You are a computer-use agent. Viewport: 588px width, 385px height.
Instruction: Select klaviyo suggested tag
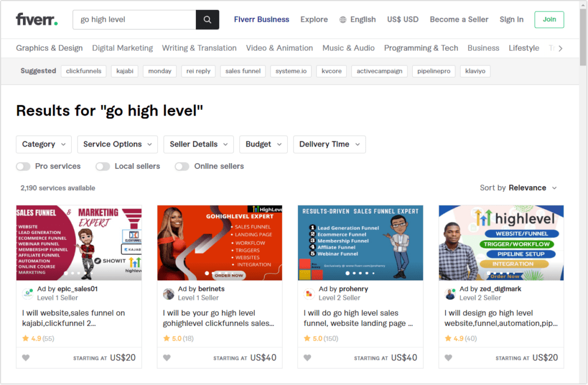click(475, 71)
